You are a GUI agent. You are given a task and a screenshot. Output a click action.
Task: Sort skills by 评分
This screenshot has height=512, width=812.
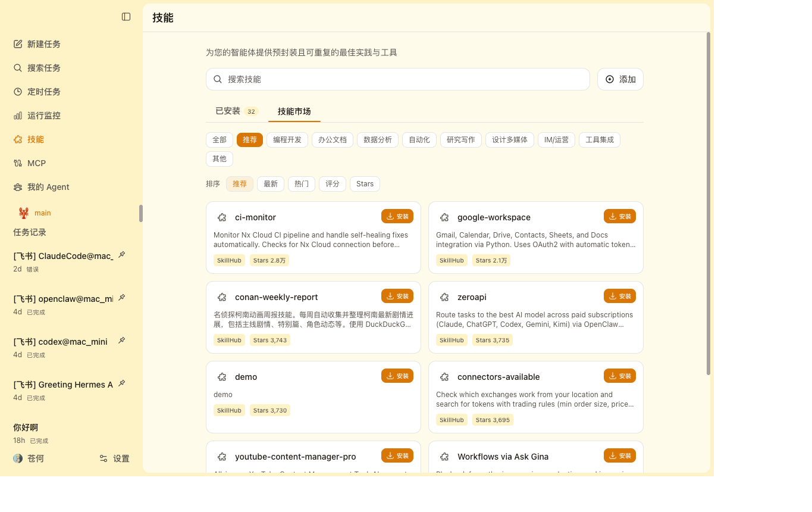click(x=333, y=184)
